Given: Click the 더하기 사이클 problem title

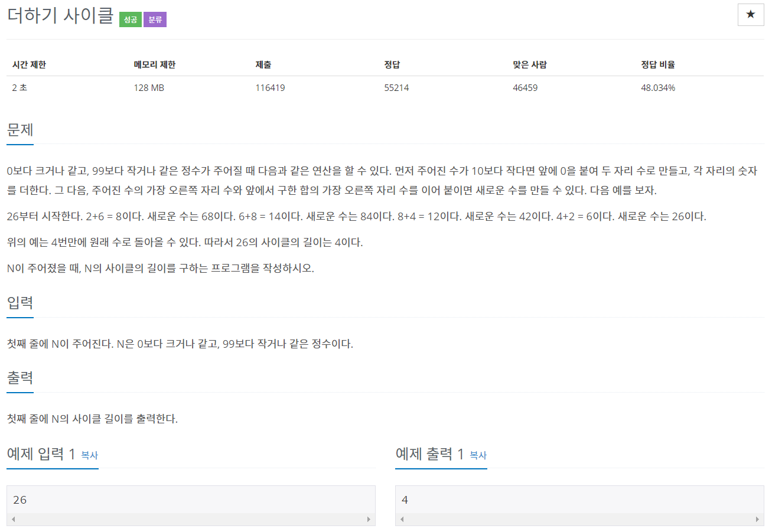Looking at the screenshot, I should pyautogui.click(x=60, y=16).
